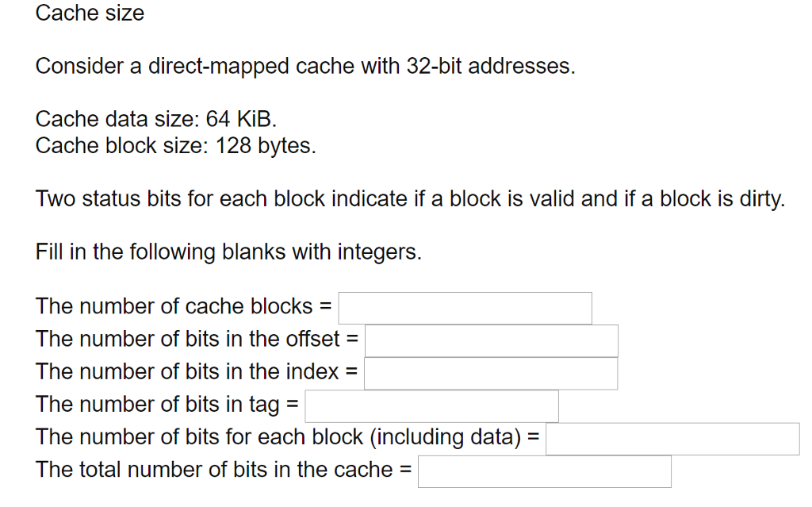Click the bits in the index blank
Image resolution: width=812 pixels, height=507 pixels.
(x=490, y=373)
